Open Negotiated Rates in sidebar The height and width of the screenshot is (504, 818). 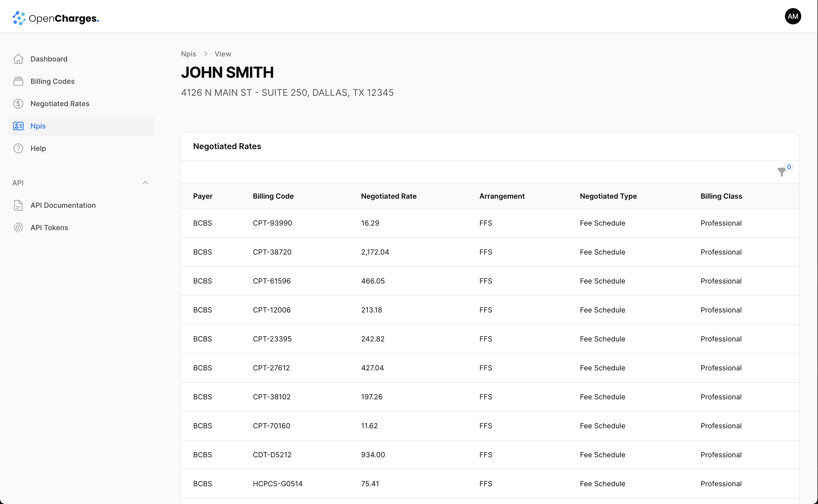coord(60,104)
